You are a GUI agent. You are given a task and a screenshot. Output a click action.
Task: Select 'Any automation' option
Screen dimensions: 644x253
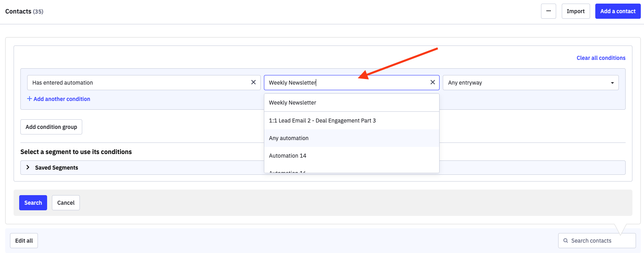[289, 138]
